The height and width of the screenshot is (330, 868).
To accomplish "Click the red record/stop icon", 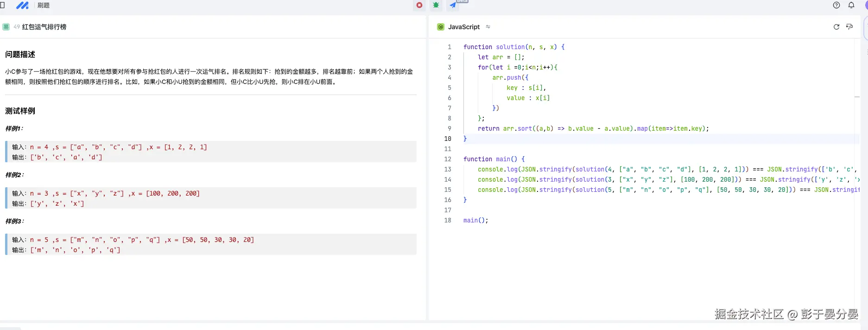I will [419, 5].
